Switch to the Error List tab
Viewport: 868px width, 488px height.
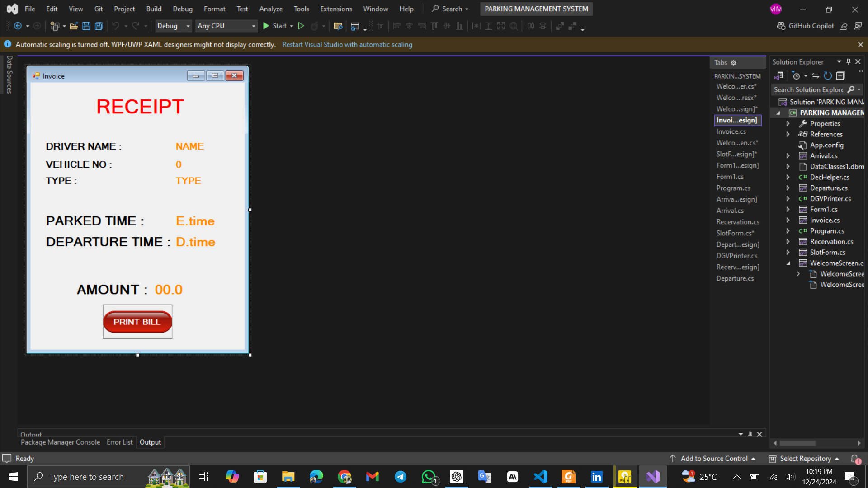pos(119,442)
